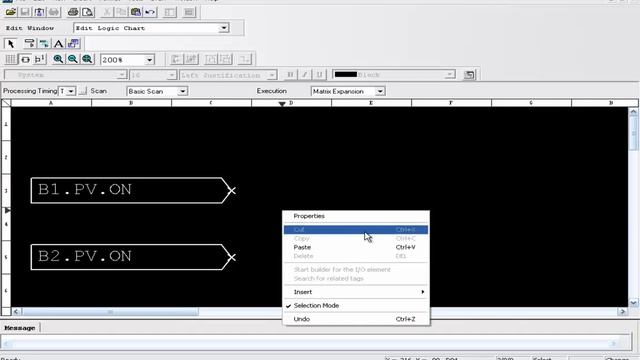640x360 pixels.
Task: Choose Undo in context menu
Action: 356,319
